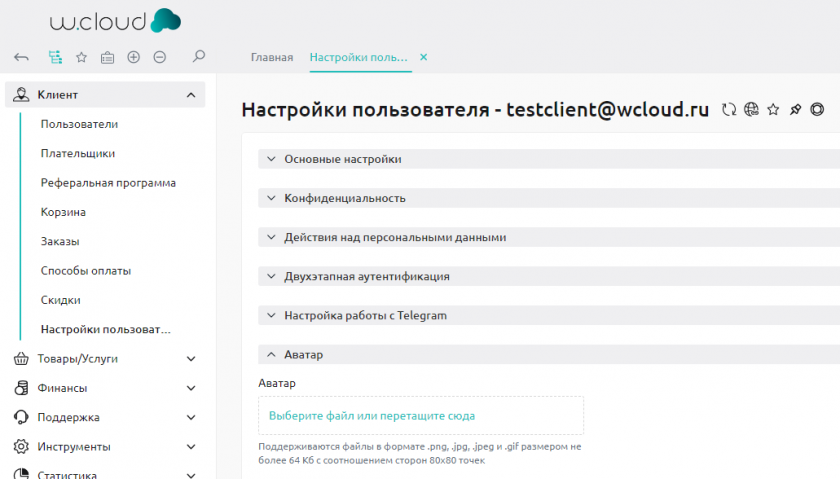Switch to the Главная tab
The width and height of the screenshot is (840, 479).
(x=271, y=57)
